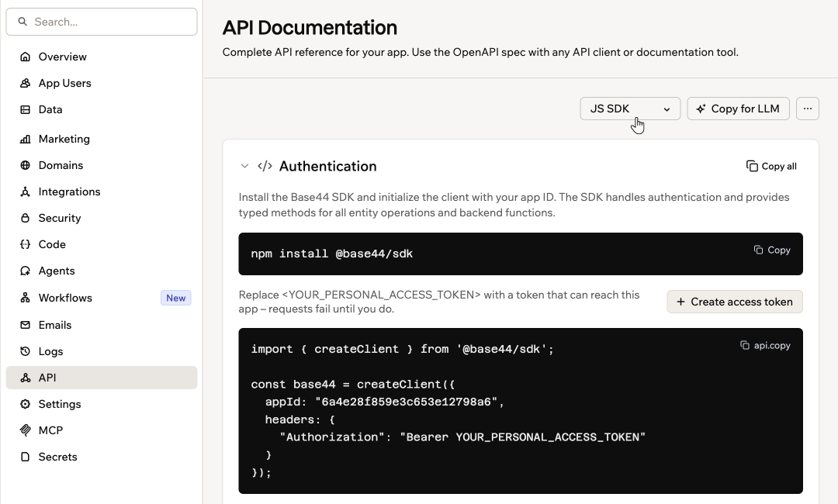The image size is (838, 504).
Task: Open the Domains page
Action: click(102, 165)
